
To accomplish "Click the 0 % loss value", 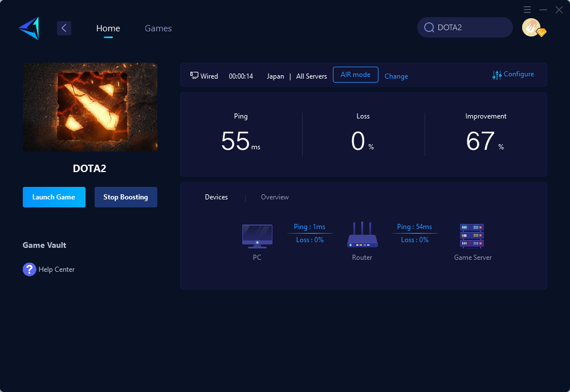I will point(363,141).
